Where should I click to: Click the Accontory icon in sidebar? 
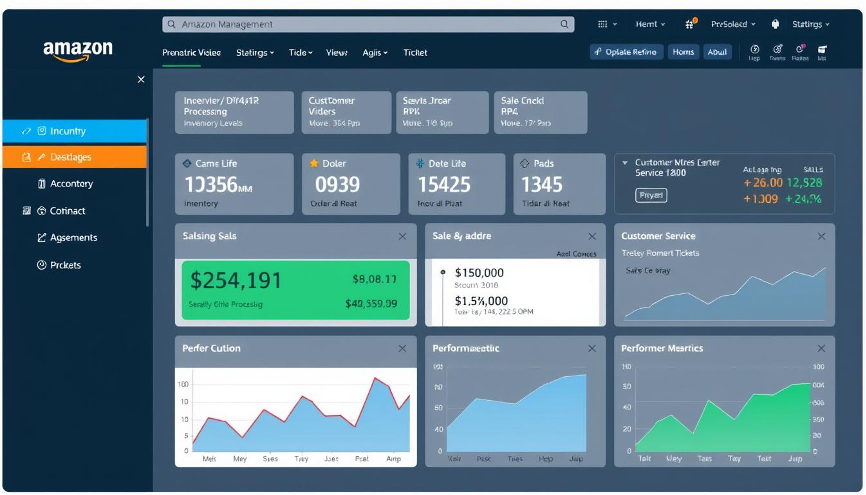click(42, 184)
